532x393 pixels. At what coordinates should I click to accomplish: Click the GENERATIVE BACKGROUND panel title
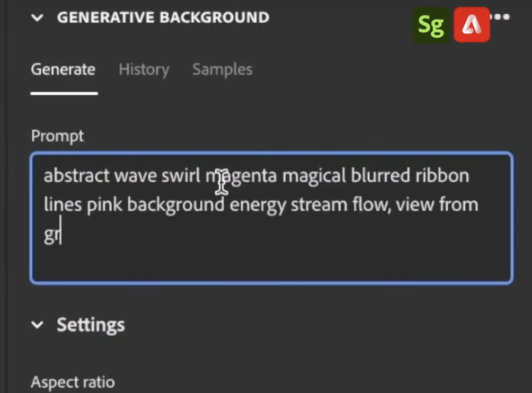pos(163,17)
